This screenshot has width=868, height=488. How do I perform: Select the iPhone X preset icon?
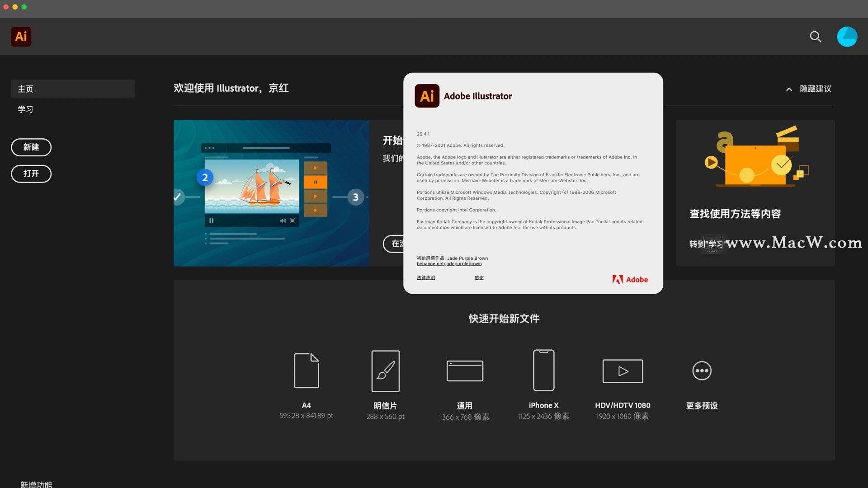(543, 370)
